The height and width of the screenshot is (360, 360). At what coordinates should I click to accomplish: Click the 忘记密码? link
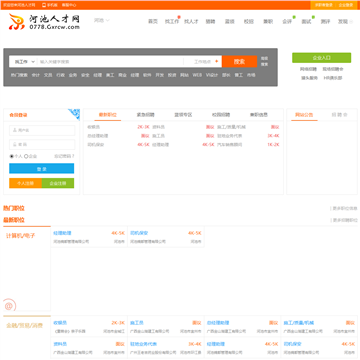click(x=64, y=156)
